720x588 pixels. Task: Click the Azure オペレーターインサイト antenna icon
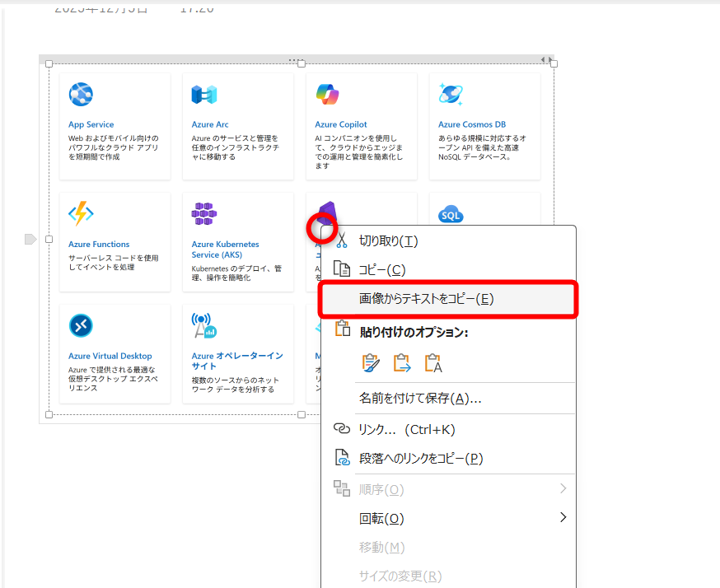coord(203,325)
